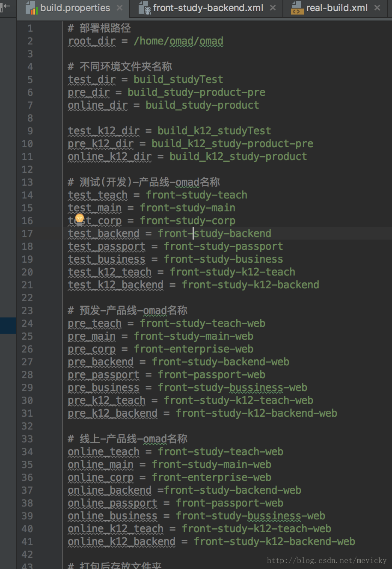The image size is (392, 569).
Task: Click the pre_k12_dir property key
Action: (101, 144)
